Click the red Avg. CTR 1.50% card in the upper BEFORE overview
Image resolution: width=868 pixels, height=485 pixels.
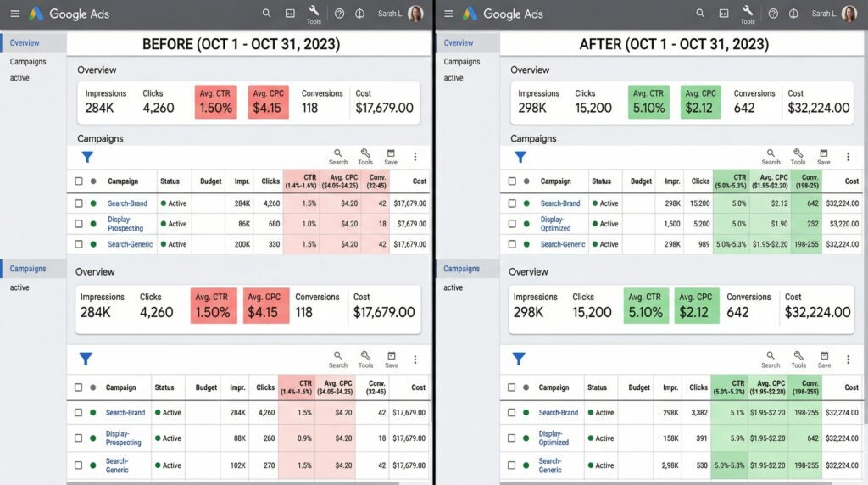pyautogui.click(x=215, y=101)
